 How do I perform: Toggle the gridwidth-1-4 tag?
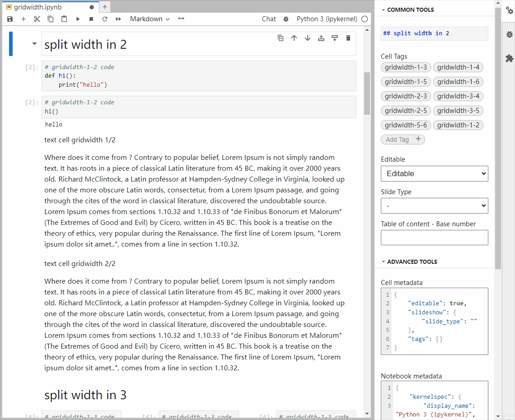(x=458, y=67)
